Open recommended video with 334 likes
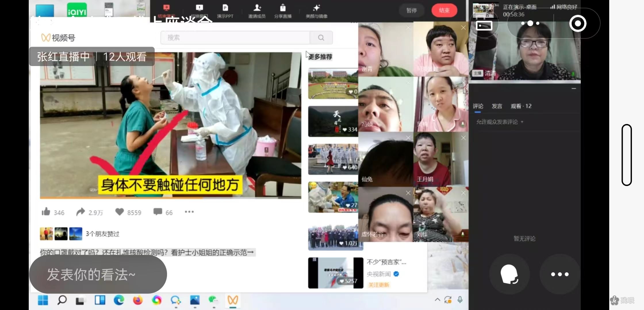Viewport: 644px width, 310px height. click(333, 121)
